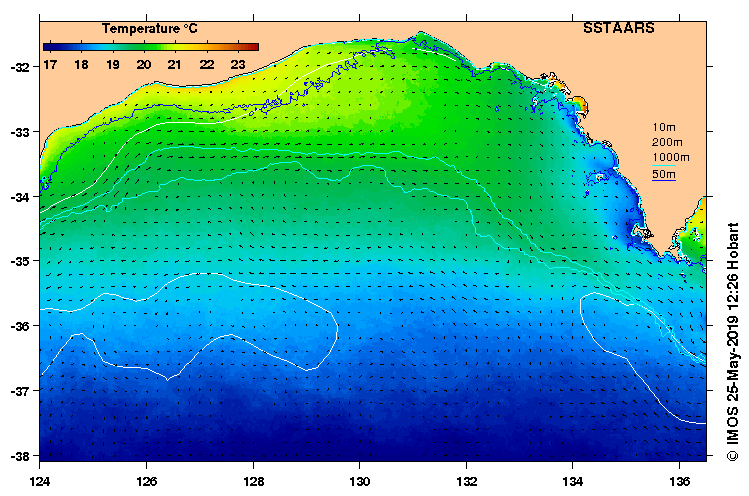The image size is (749, 496).
Task: Click longitude axis label 130
Action: (360, 481)
